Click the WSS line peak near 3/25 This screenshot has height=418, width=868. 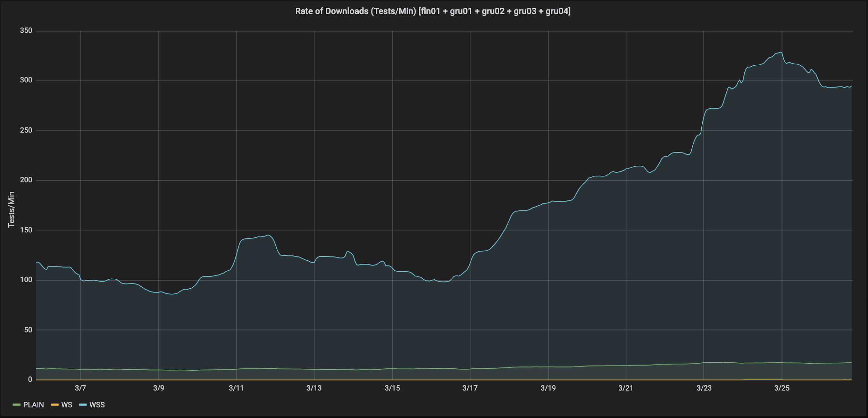click(781, 52)
